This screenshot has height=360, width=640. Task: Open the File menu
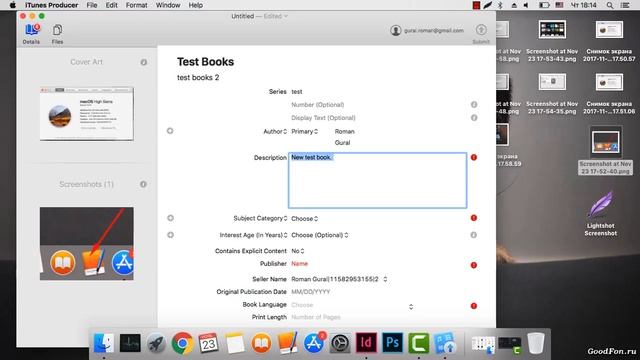[x=92, y=5]
